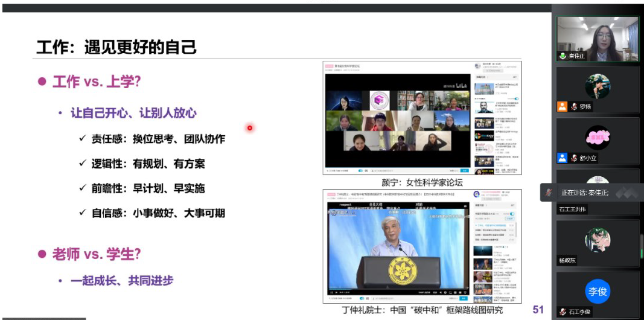Click the green microphone icon beside 秦住正
The image size is (644, 320).
(563, 56)
